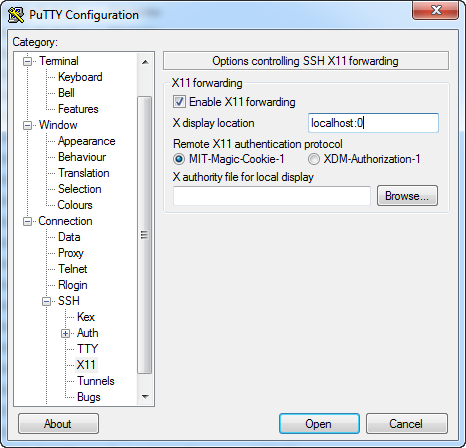Open Bugs settings category

coord(89,397)
